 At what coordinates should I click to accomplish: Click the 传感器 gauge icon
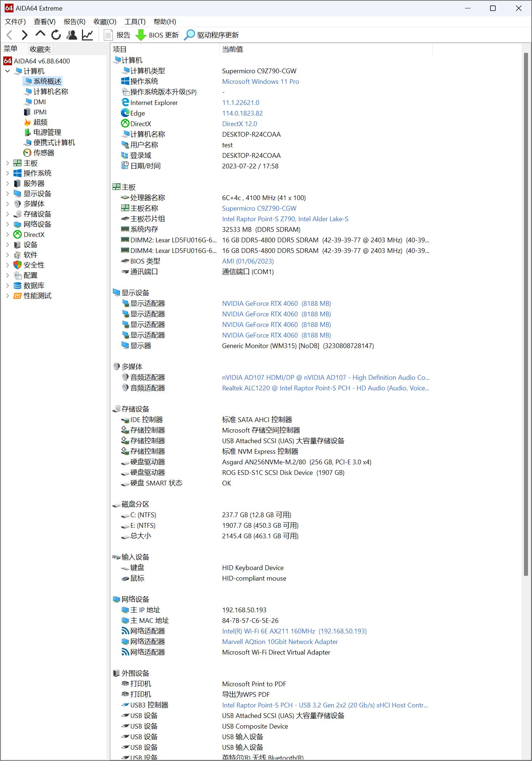click(x=27, y=153)
